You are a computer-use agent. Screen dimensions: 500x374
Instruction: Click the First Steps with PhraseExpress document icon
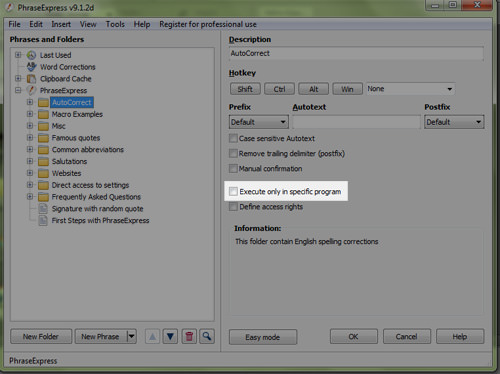(43, 221)
